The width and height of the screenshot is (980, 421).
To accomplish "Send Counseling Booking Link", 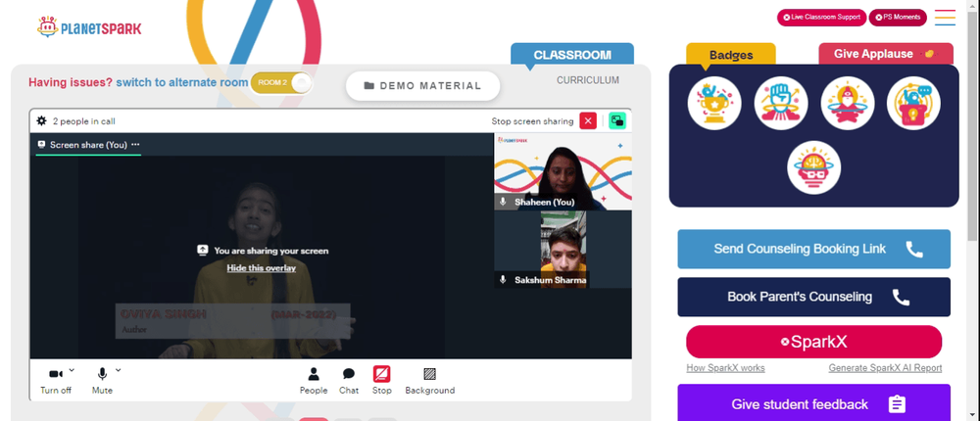I will [813, 250].
